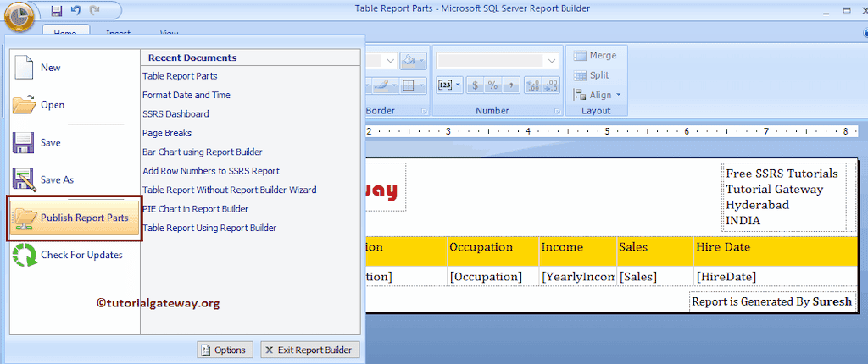
Task: Select the [YearlyIncome] data cell
Action: [x=578, y=276]
